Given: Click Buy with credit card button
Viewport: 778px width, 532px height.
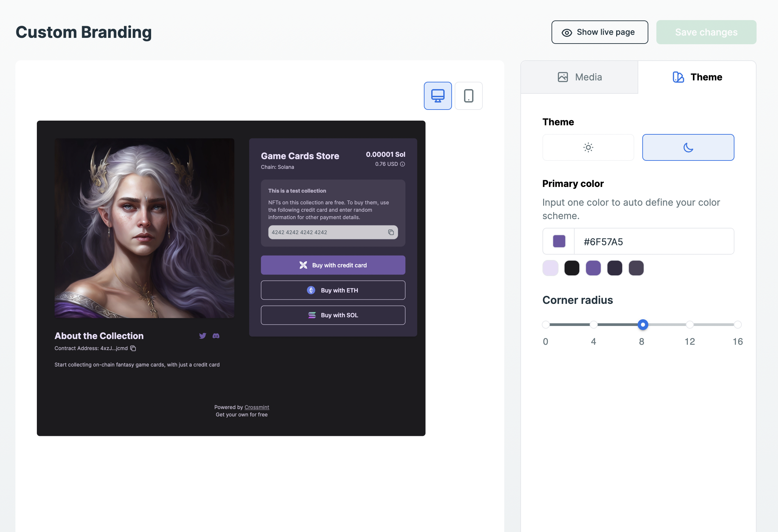Looking at the screenshot, I should coord(333,265).
